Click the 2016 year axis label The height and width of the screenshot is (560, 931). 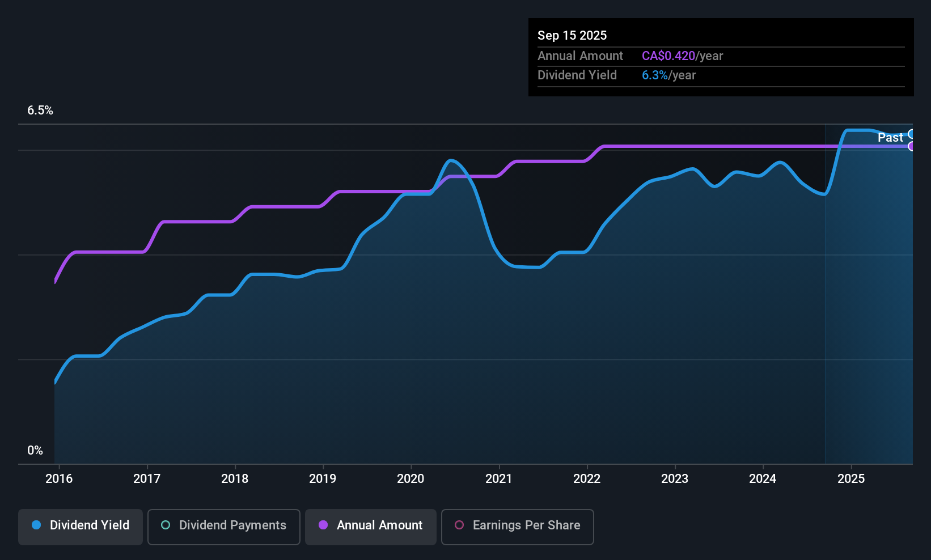59,478
